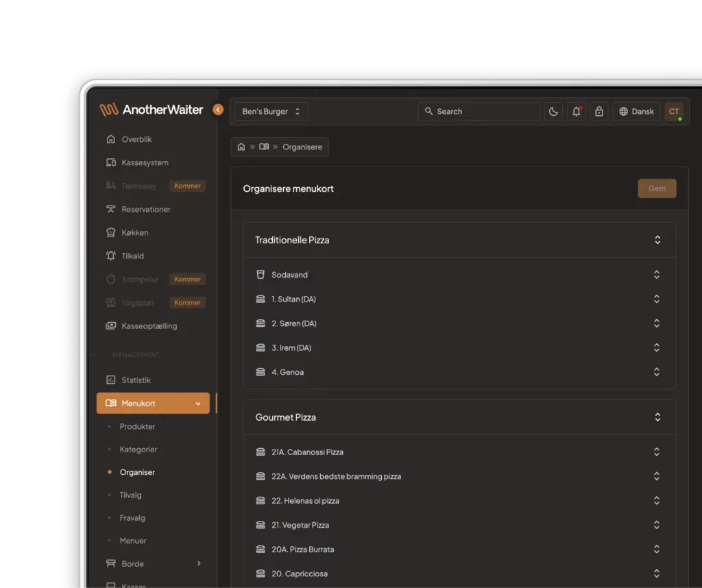Select the Traditionelle Pizza category header

coord(459,240)
